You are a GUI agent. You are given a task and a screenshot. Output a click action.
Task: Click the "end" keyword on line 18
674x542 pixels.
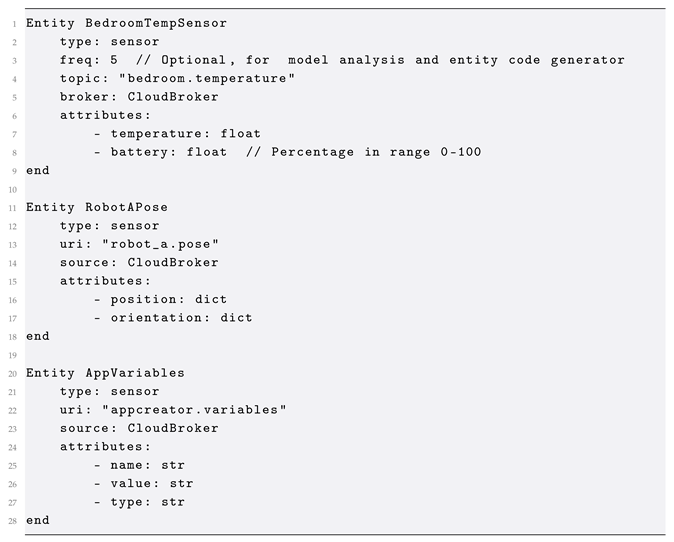[38, 336]
